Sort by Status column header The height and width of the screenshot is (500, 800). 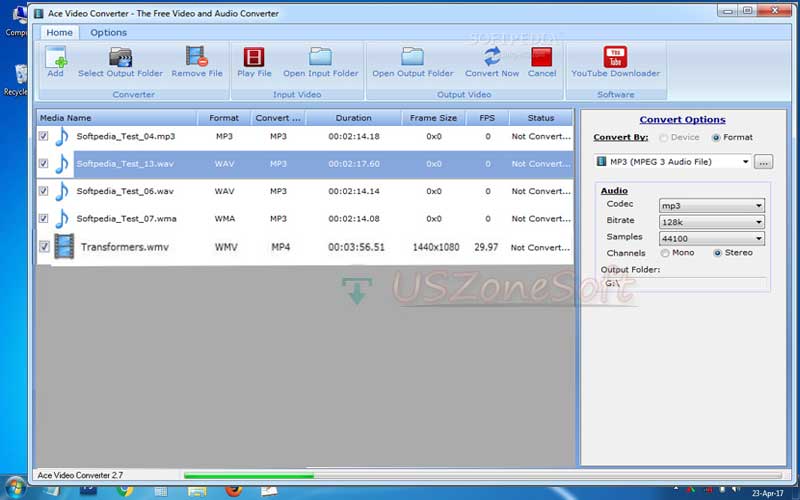pos(541,118)
